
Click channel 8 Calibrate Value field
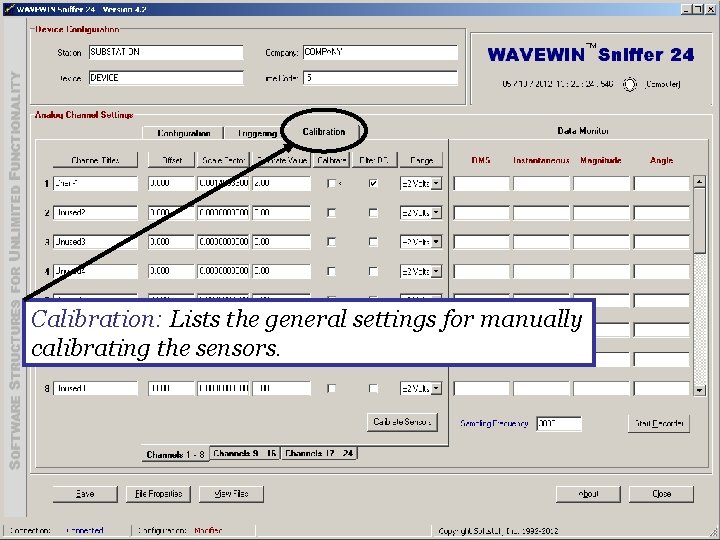coord(281,388)
